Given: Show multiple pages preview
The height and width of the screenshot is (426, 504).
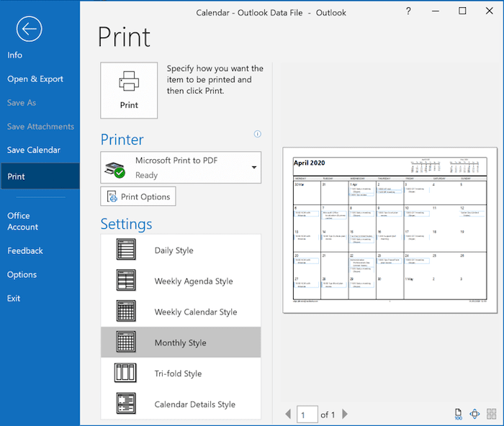Looking at the screenshot, I should click(492, 414).
